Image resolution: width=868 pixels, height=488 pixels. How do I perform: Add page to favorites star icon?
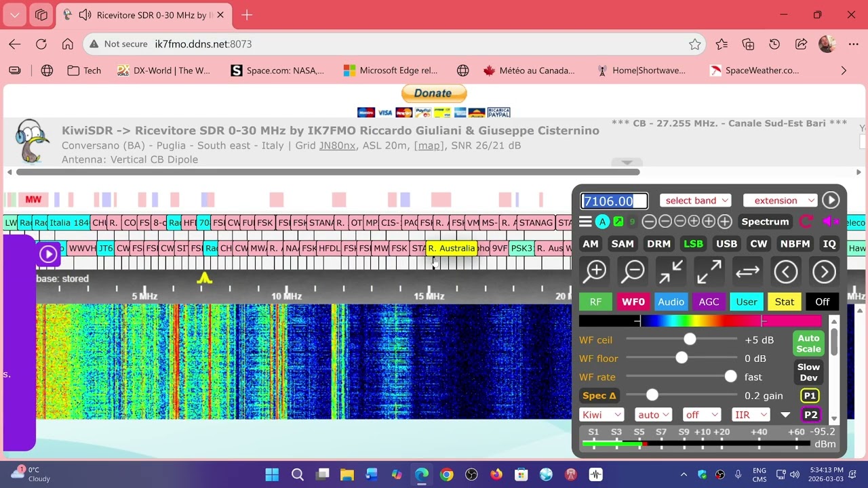coord(694,44)
